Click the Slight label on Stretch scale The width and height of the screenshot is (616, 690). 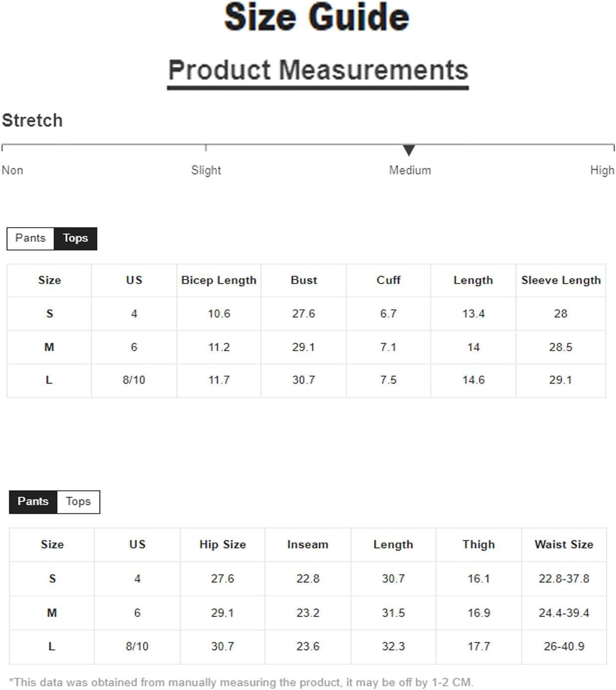click(x=206, y=170)
